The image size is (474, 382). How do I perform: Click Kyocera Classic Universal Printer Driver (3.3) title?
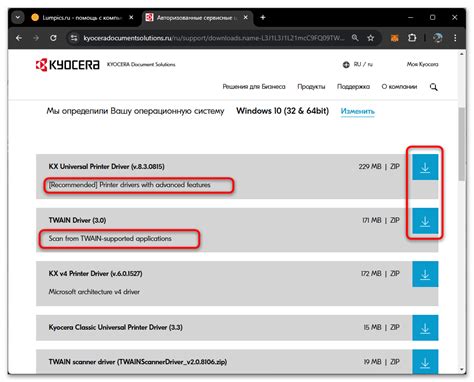pos(116,327)
